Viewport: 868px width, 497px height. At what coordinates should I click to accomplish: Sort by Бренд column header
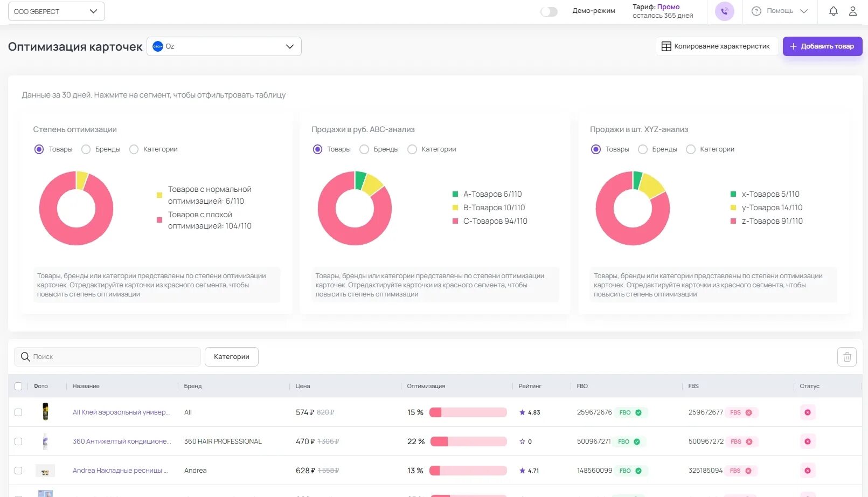193,386
